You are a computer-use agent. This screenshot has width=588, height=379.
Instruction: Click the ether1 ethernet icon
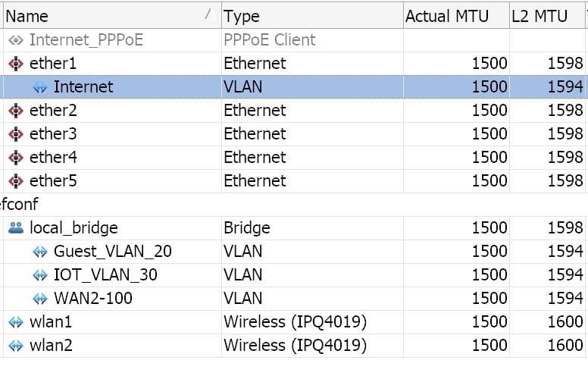click(16, 64)
